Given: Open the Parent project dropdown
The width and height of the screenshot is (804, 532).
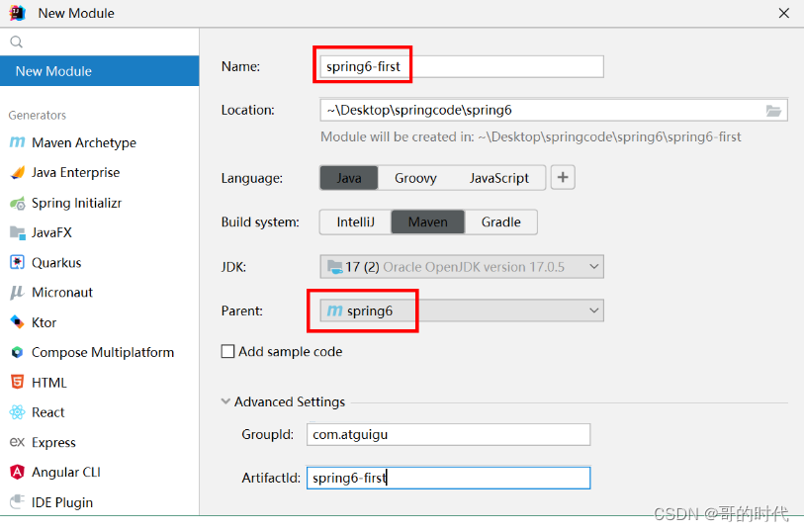Looking at the screenshot, I should (x=462, y=310).
